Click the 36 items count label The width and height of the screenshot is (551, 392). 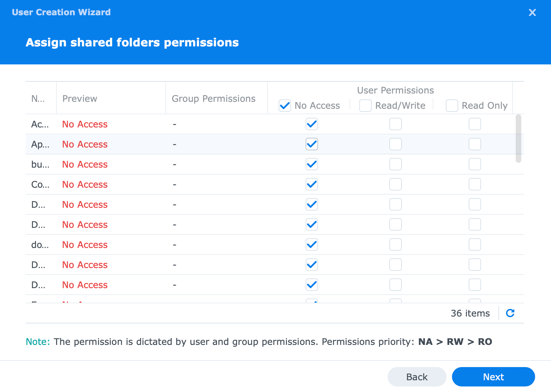pyautogui.click(x=470, y=313)
